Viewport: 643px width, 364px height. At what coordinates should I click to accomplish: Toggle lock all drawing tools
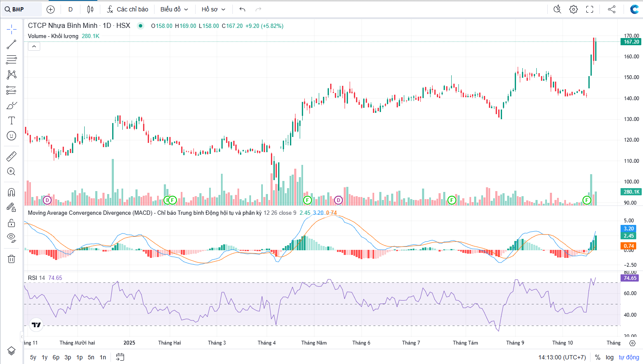coord(11,223)
